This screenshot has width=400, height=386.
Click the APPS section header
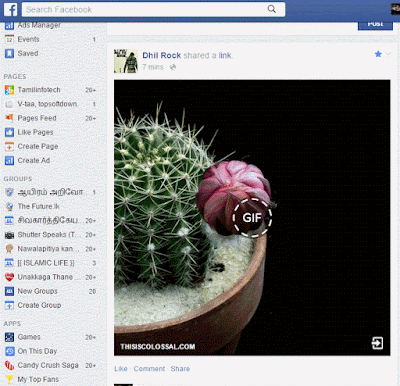(12, 324)
